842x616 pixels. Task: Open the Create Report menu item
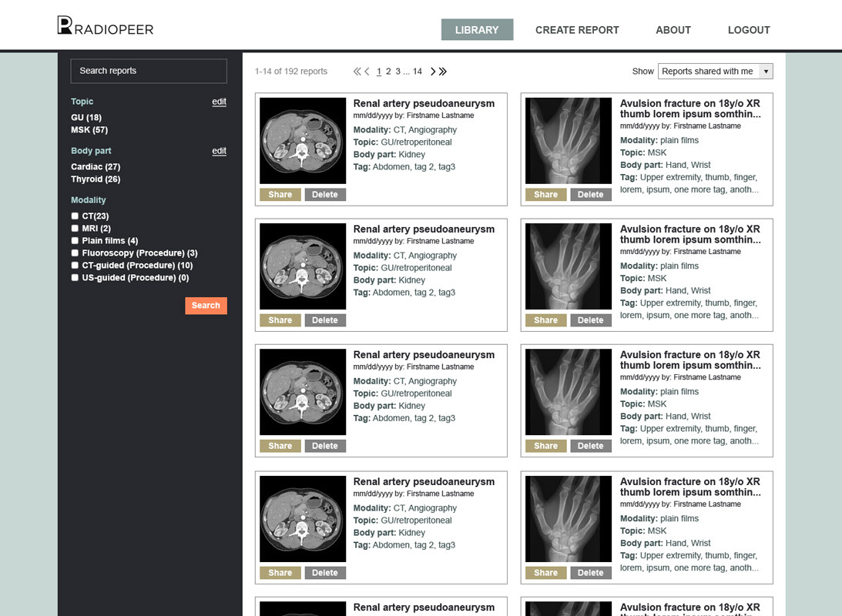(577, 30)
